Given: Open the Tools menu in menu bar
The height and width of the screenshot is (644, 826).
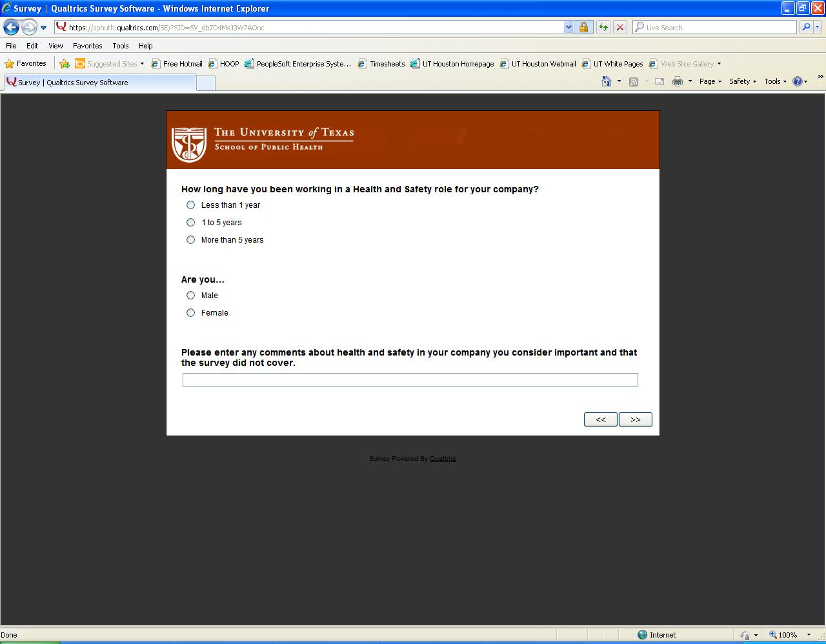Looking at the screenshot, I should [120, 46].
